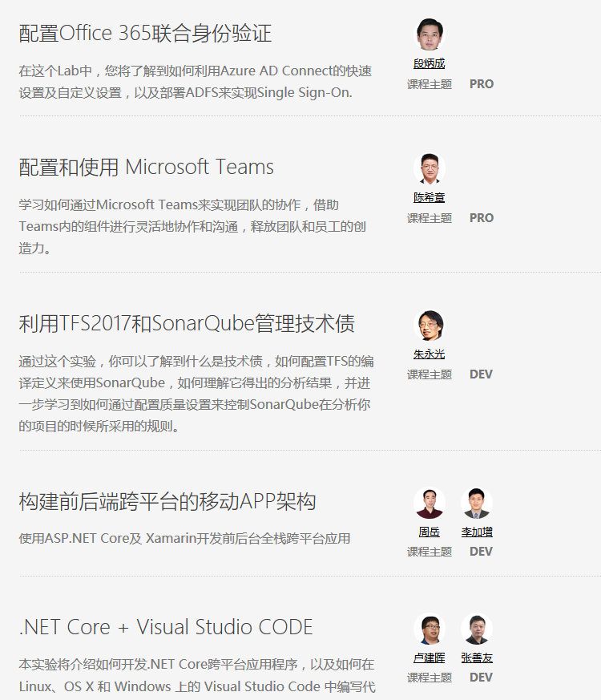
Task: Click 课程主题 label beside the SonarQube course
Action: click(x=430, y=374)
